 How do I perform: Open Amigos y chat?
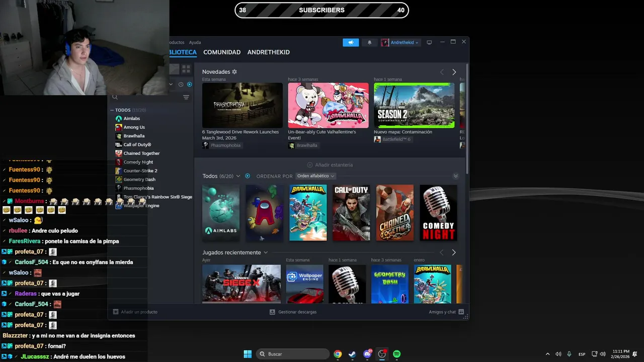[446, 312]
